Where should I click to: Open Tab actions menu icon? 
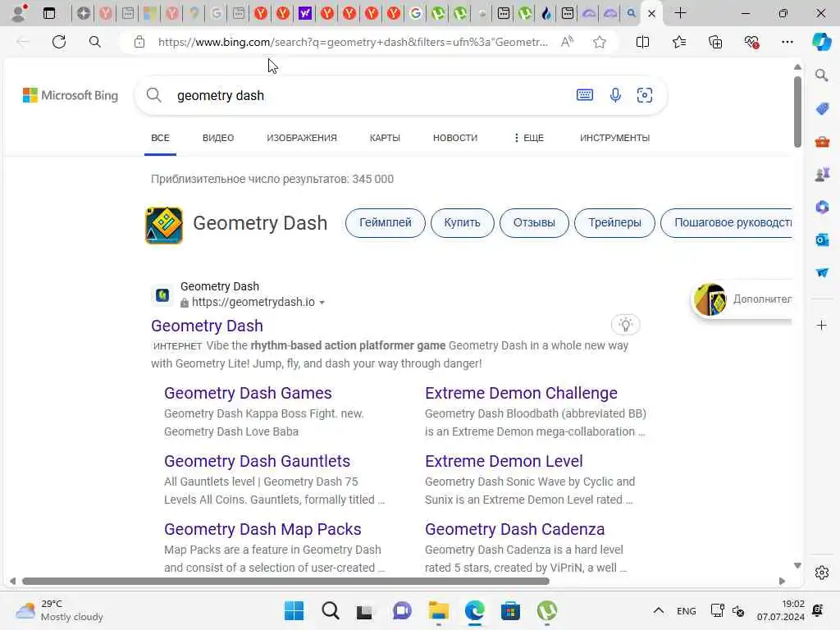click(x=48, y=13)
